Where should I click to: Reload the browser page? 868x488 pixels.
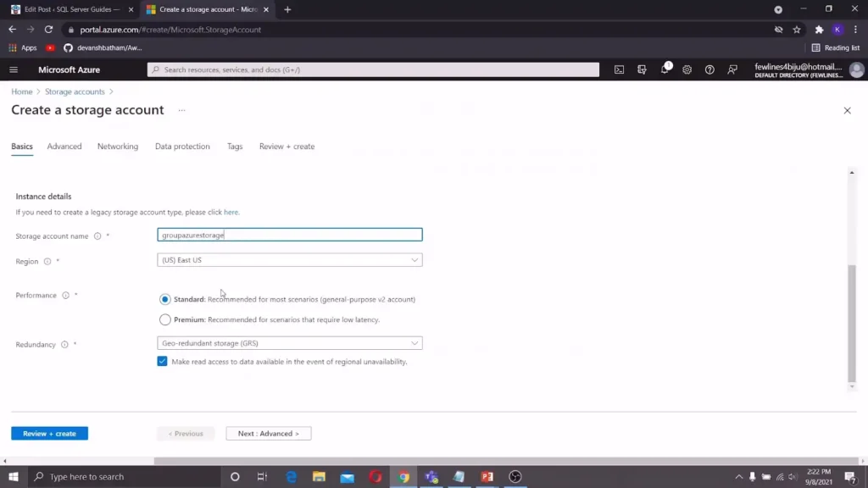[48, 30]
